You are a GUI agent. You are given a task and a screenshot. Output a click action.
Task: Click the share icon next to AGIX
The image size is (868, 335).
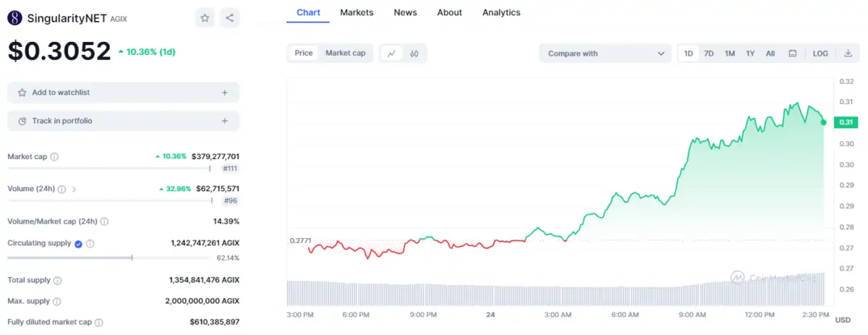229,18
